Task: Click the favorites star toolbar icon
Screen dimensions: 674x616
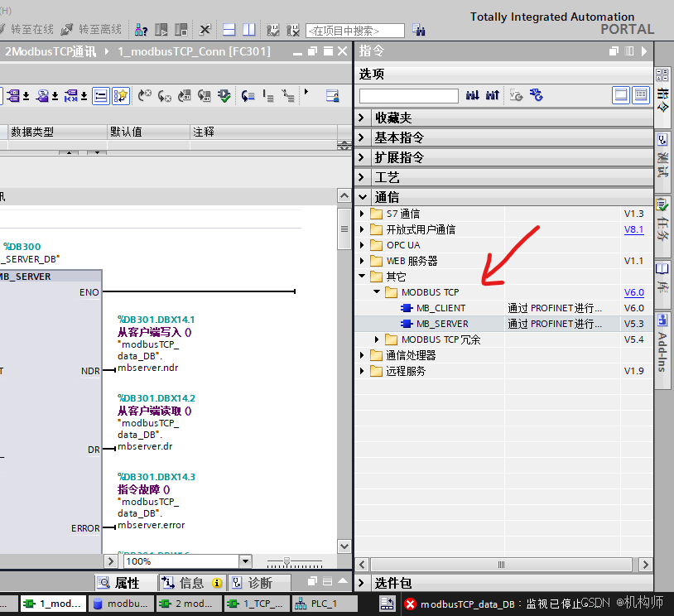Action: click(x=121, y=95)
